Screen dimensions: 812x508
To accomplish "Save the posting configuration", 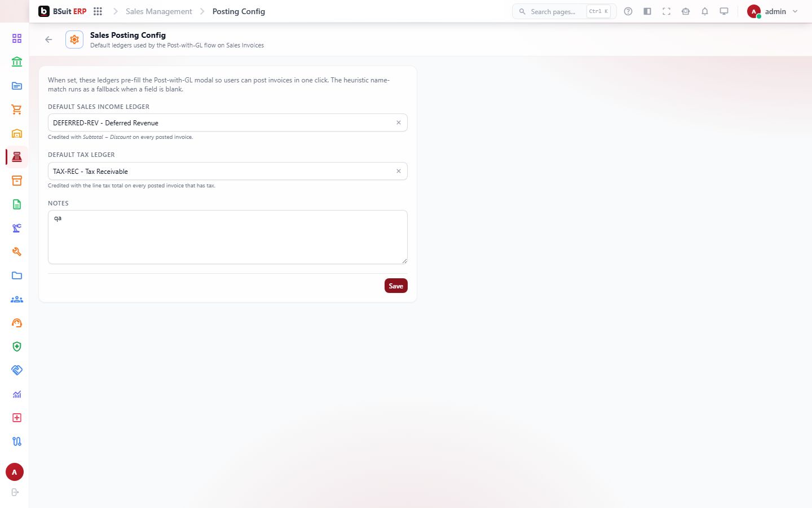I will point(396,286).
